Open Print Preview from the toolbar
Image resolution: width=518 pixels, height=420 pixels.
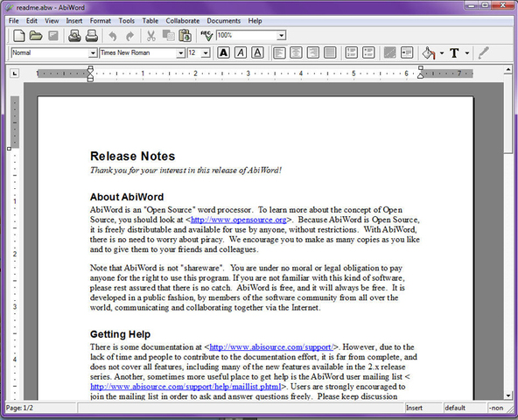click(74, 36)
